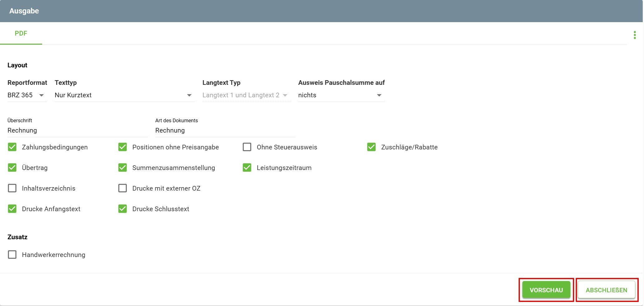Switch to the PDF tab

pos(21,33)
